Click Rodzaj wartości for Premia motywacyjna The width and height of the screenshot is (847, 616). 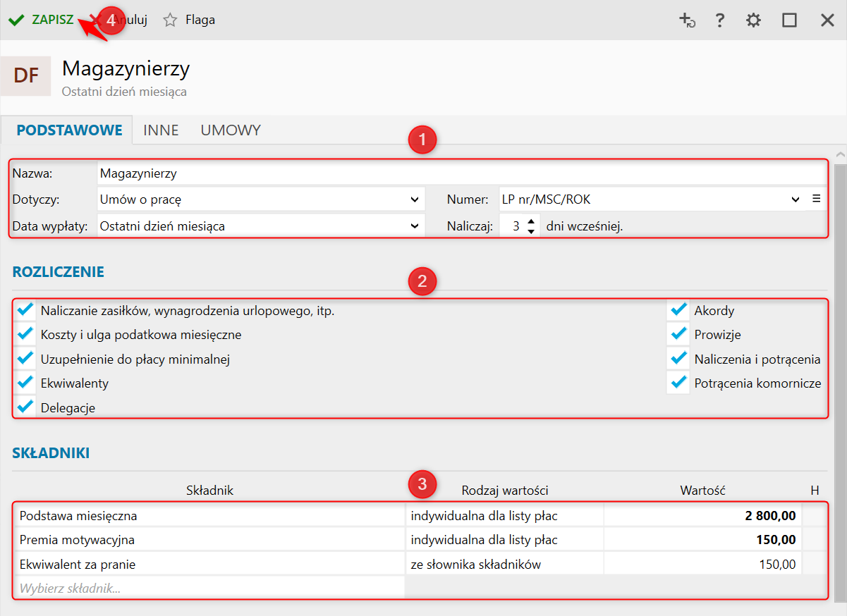[504, 540]
